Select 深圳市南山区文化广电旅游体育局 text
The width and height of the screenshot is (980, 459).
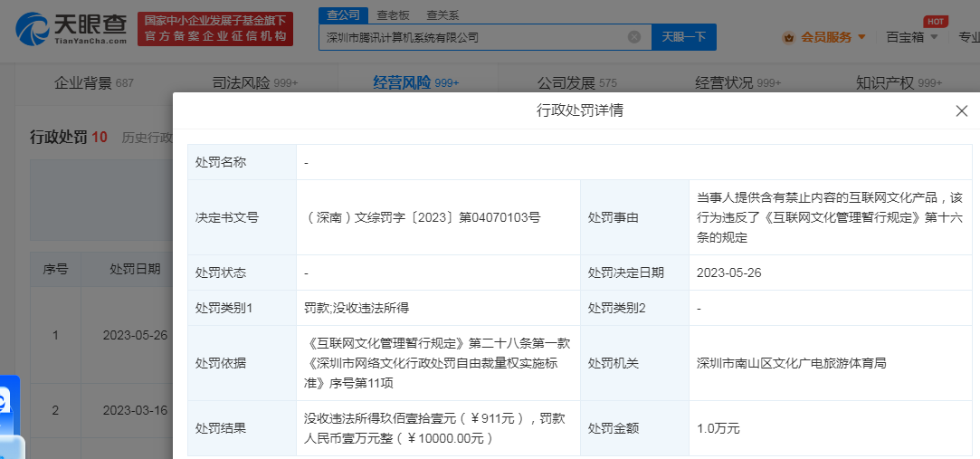coord(791,363)
